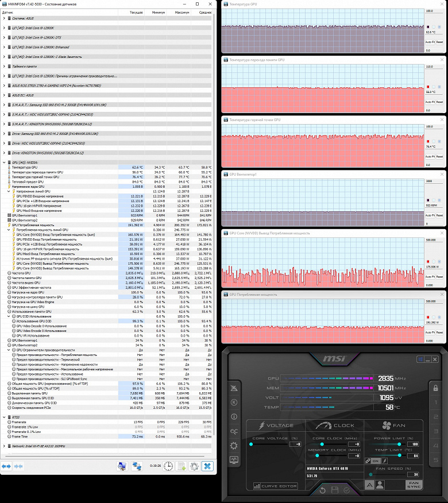Expand HWiNFO columns with blue arrows
Viewport: 448px width, 503px height.
click(6, 466)
